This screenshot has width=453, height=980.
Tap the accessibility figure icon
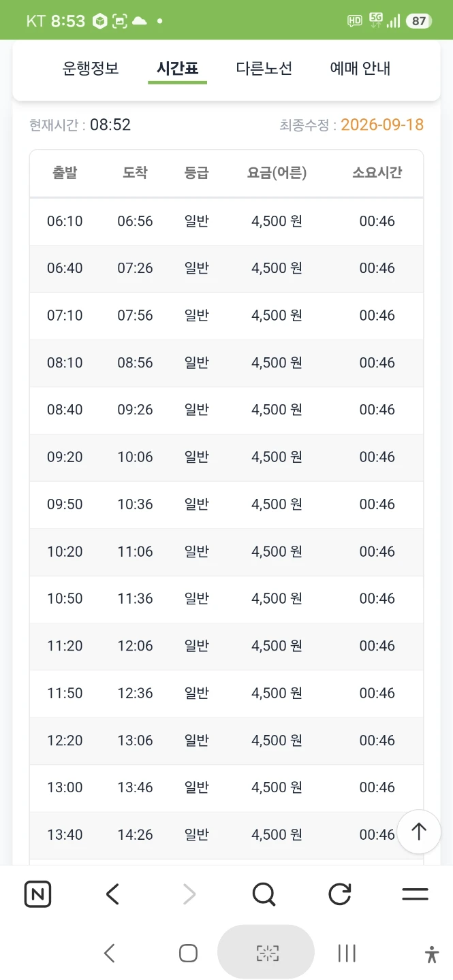coord(432,953)
